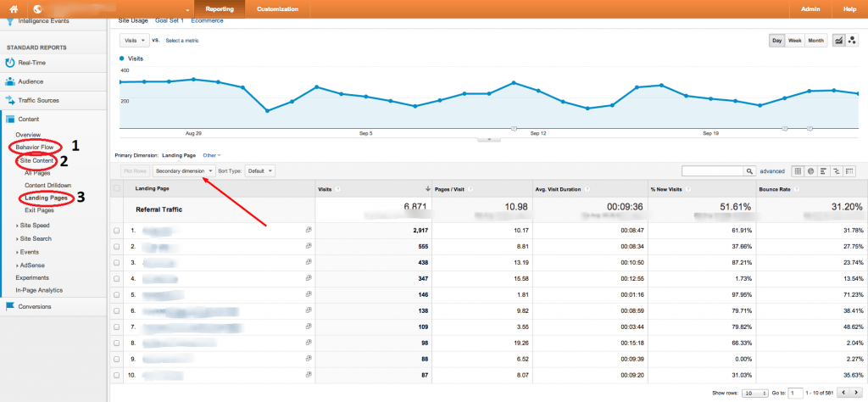The width and height of the screenshot is (868, 402).
Task: Switch to the Customization tab
Action: pos(277,8)
